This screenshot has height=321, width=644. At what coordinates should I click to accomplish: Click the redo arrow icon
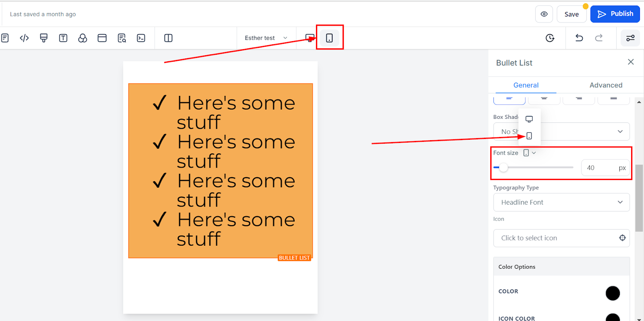(599, 38)
